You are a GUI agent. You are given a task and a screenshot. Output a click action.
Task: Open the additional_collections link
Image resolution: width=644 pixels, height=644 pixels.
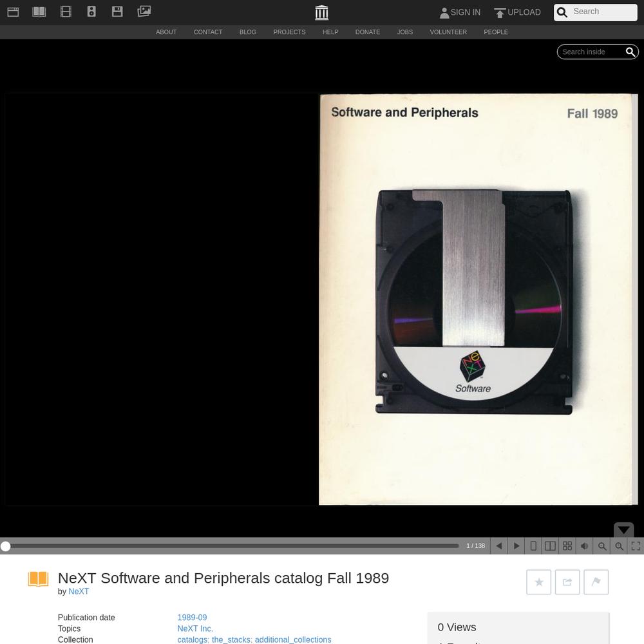(293, 640)
